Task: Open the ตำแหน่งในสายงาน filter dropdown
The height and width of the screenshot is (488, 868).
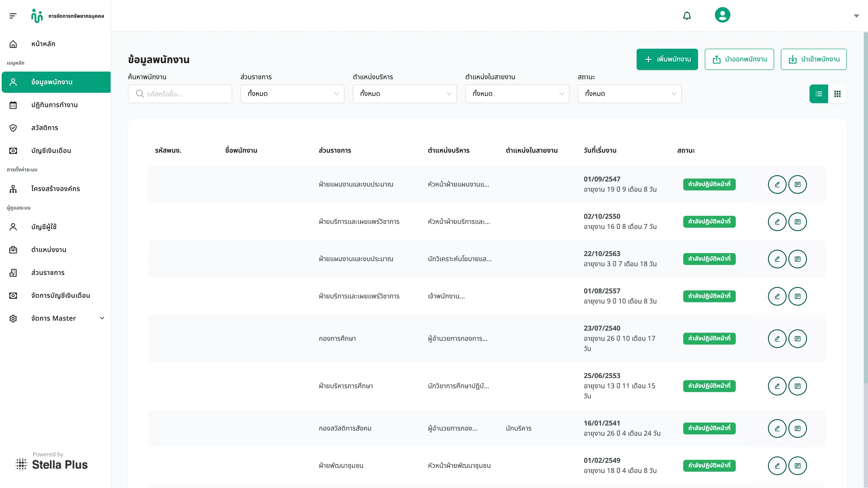Action: [x=517, y=94]
